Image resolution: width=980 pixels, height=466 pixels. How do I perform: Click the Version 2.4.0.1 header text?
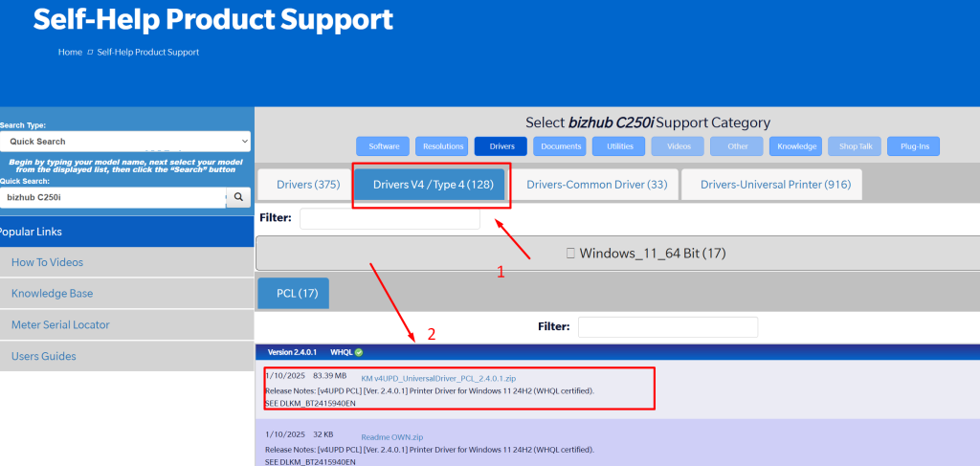292,352
